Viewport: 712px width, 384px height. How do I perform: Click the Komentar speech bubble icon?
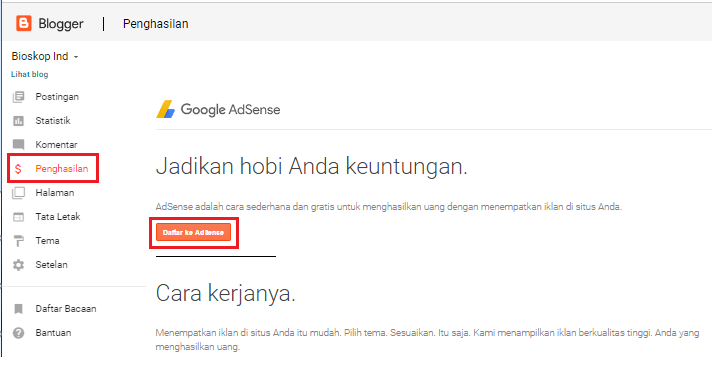[x=19, y=145]
